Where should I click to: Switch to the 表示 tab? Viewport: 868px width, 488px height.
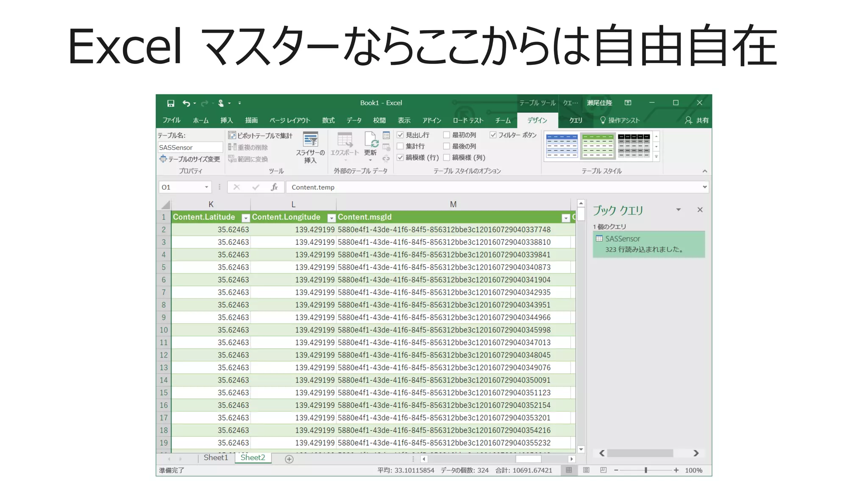coord(404,120)
